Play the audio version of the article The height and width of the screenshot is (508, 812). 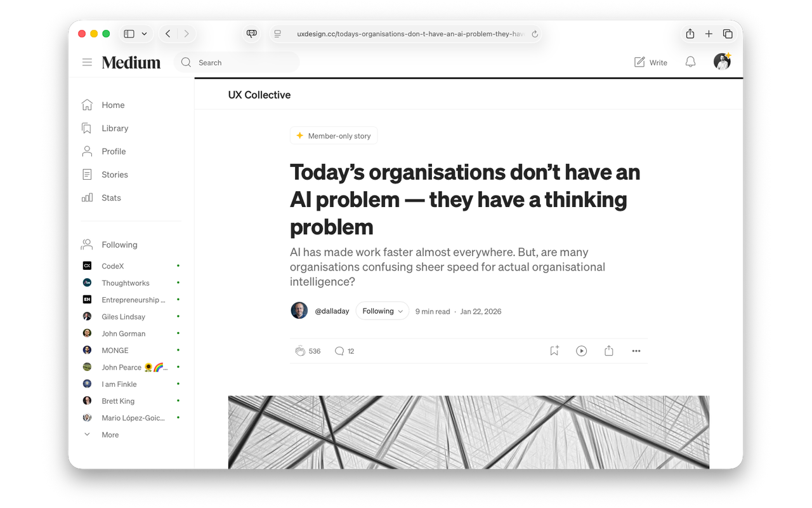[x=581, y=351]
